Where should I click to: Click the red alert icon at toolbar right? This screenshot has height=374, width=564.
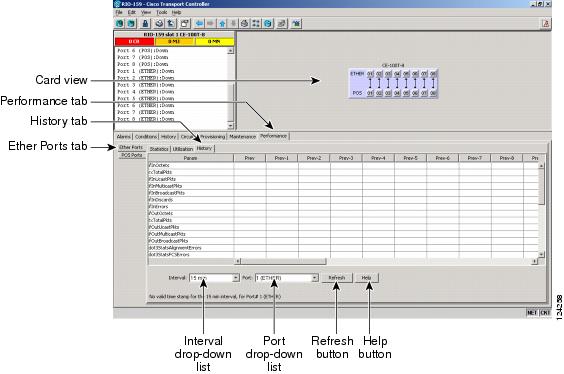pyautogui.click(x=546, y=24)
